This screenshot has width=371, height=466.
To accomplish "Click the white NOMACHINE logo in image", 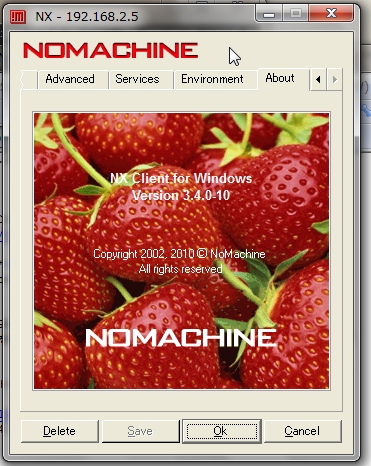I will pos(181,337).
